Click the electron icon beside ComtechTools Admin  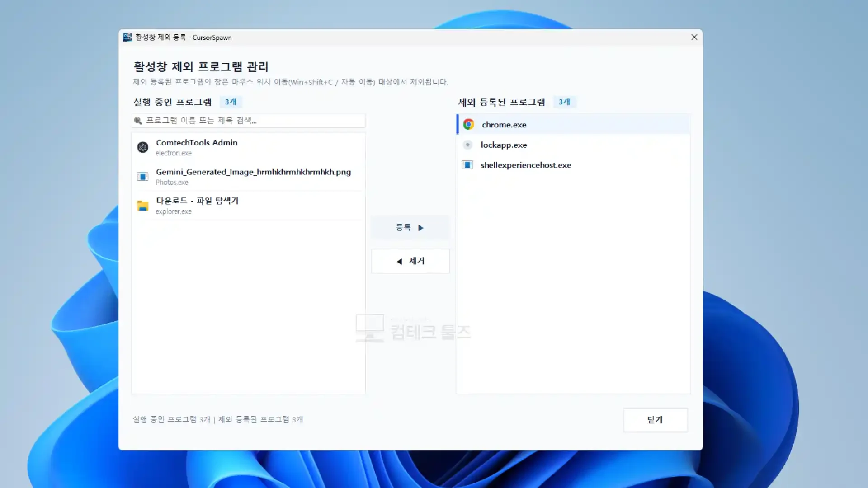tap(143, 147)
